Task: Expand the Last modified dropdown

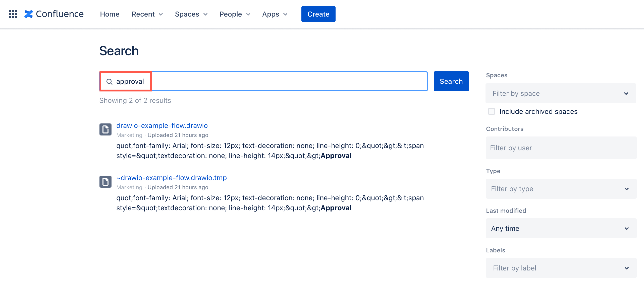Action: click(560, 228)
